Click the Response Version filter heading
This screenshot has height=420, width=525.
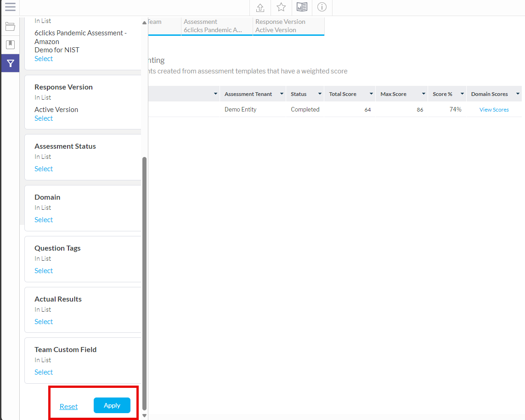click(64, 87)
